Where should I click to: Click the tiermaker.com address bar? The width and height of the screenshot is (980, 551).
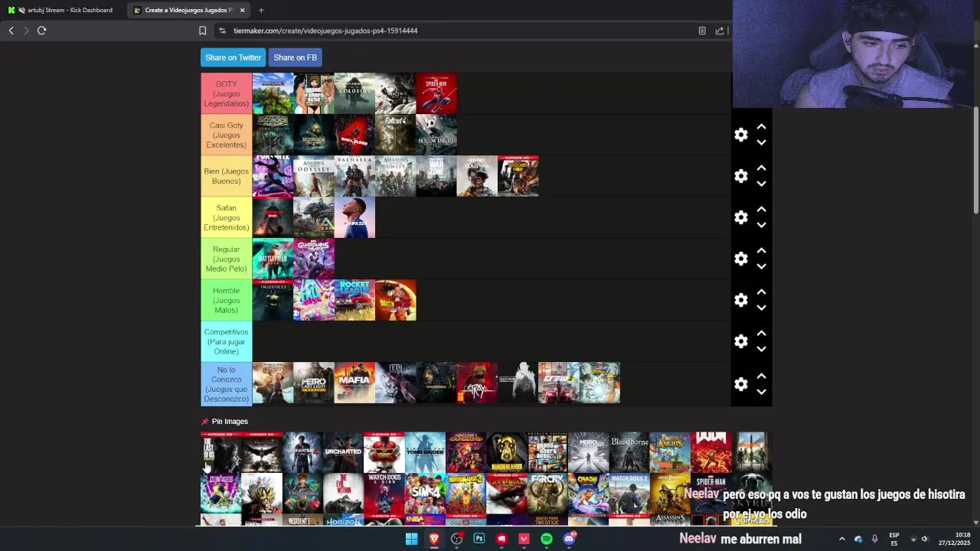(459, 31)
